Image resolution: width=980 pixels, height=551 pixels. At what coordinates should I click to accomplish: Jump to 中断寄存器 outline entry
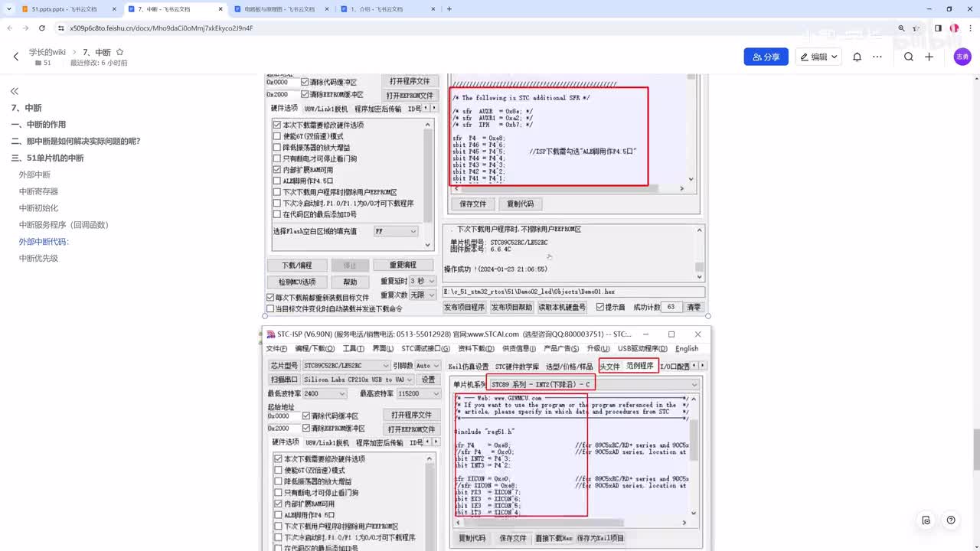tap(38, 191)
